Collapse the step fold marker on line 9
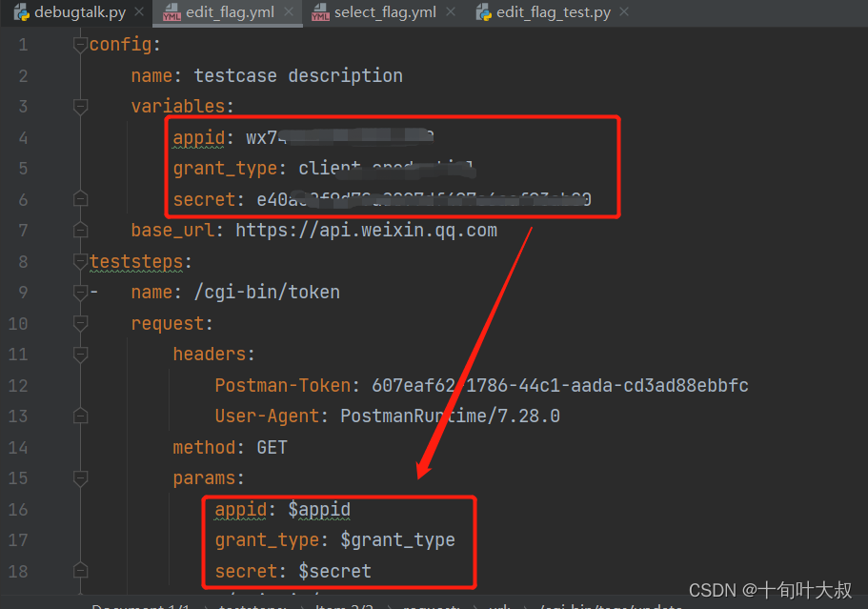 point(80,293)
